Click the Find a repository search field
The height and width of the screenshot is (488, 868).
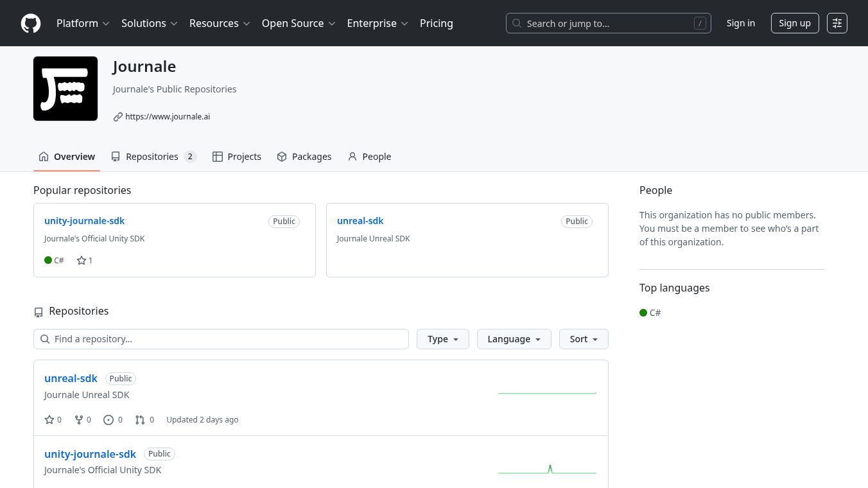pos(221,339)
